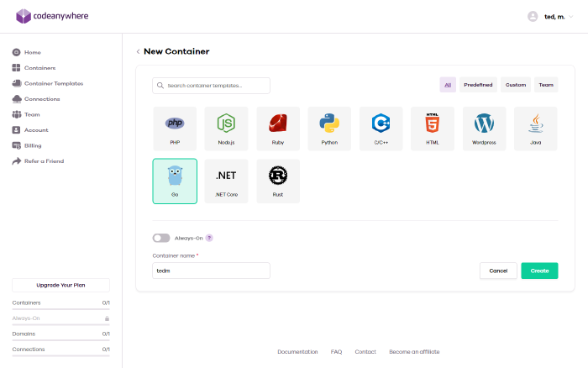The height and width of the screenshot is (368, 588).
Task: Go back using the New Container chevron
Action: 138,51
